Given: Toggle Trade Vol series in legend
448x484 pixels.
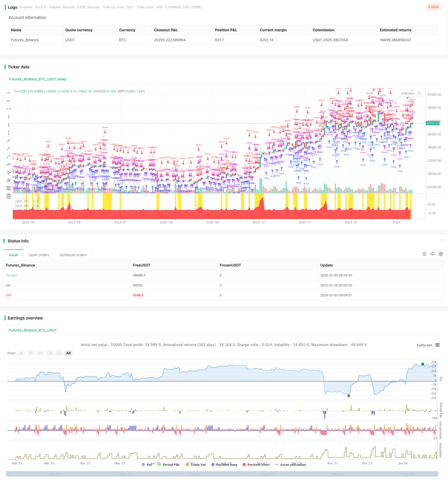Looking at the screenshot, I should 195,465.
